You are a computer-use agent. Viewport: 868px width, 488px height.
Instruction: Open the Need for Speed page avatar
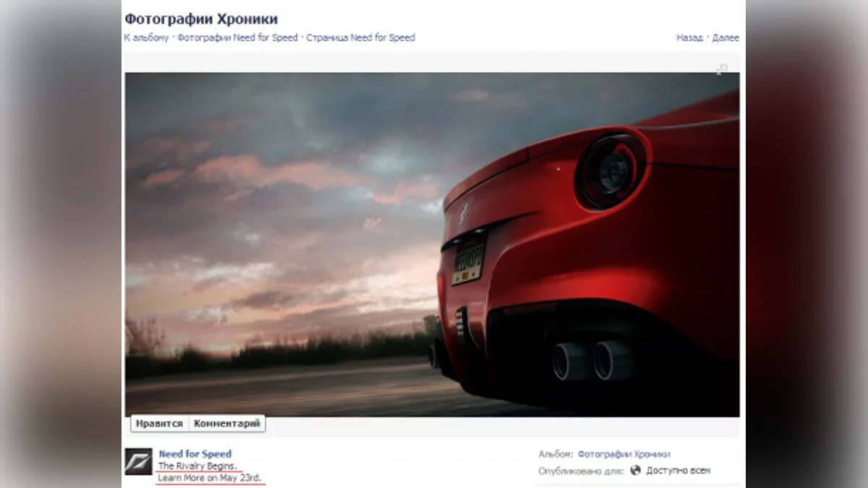point(138,461)
